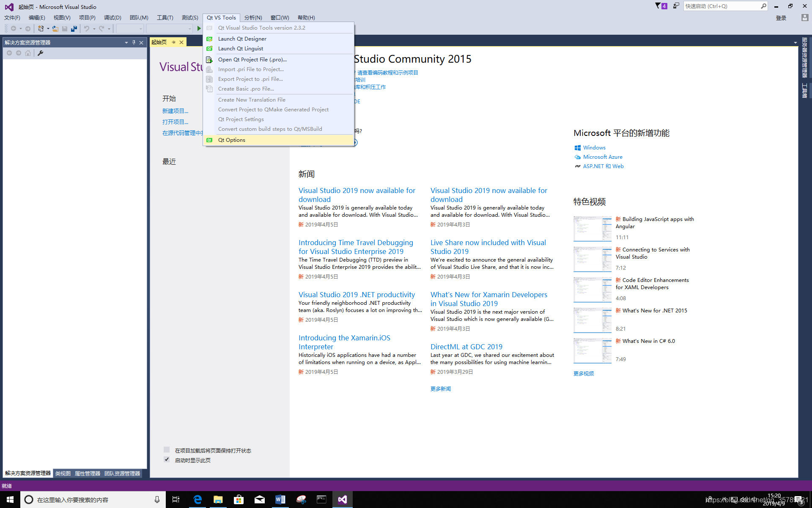Open the Microsoft Azure link
This screenshot has height=508, width=812.
point(603,157)
